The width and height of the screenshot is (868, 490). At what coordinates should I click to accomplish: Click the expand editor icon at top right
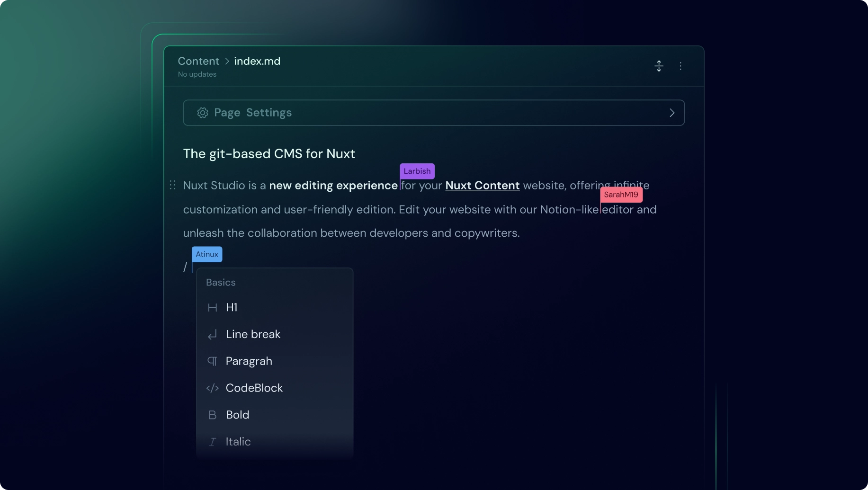point(659,66)
